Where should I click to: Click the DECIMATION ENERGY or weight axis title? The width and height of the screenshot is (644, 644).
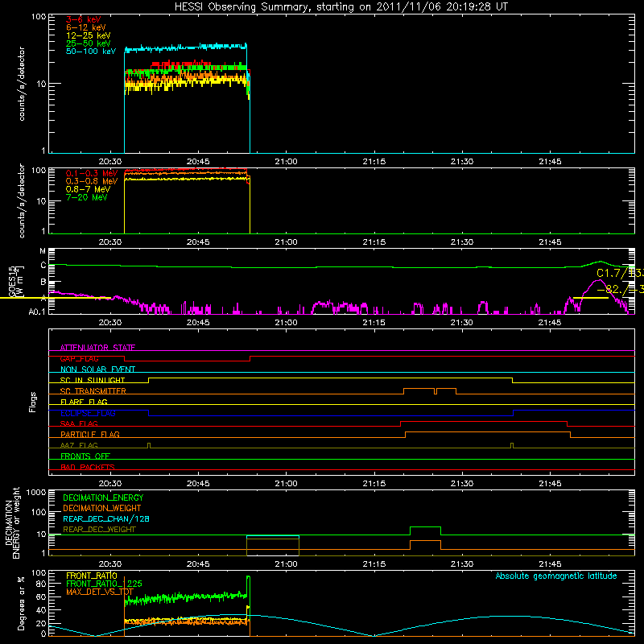[12, 522]
